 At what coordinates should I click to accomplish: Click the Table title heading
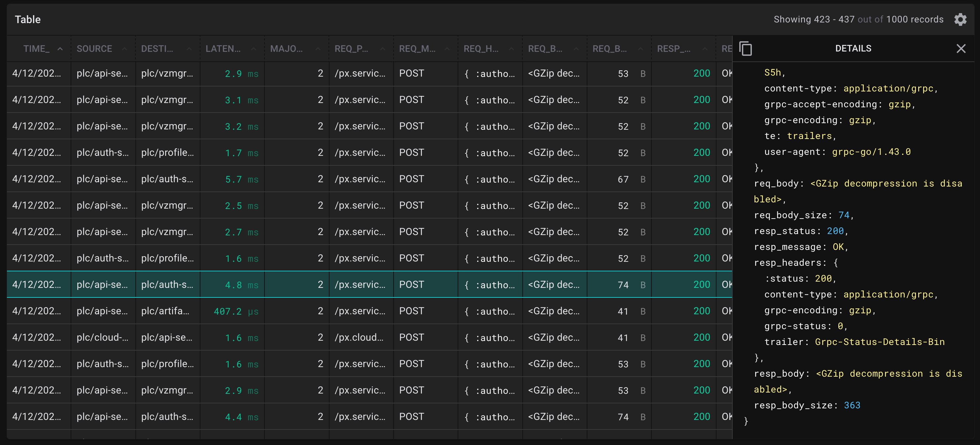pos(27,19)
